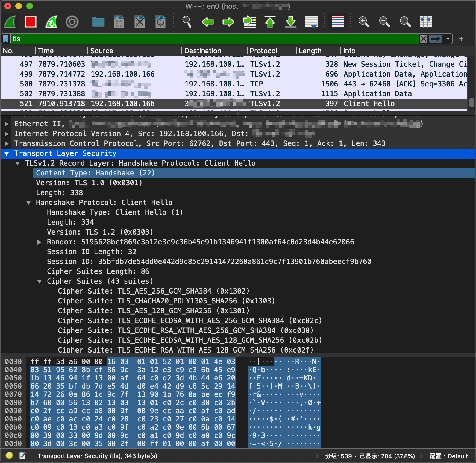Toggle the display filter bookmark icon
The height and width of the screenshot is (463, 476).
click(x=5, y=39)
